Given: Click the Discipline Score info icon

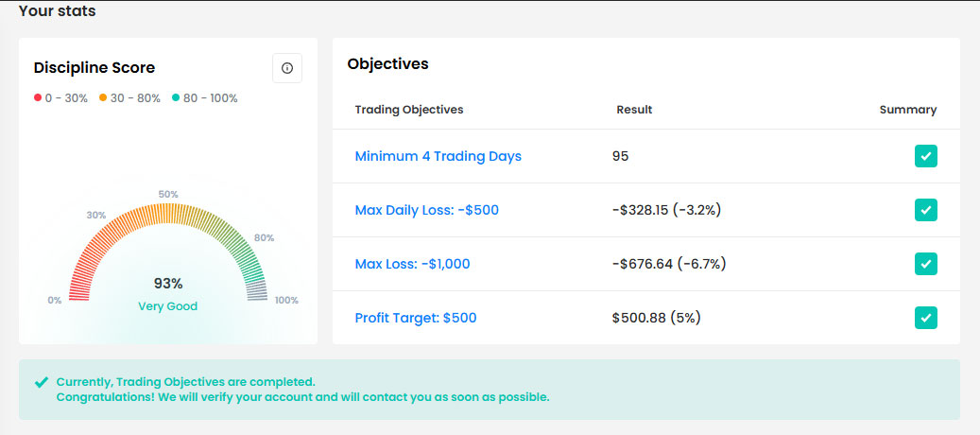Looking at the screenshot, I should 287,68.
